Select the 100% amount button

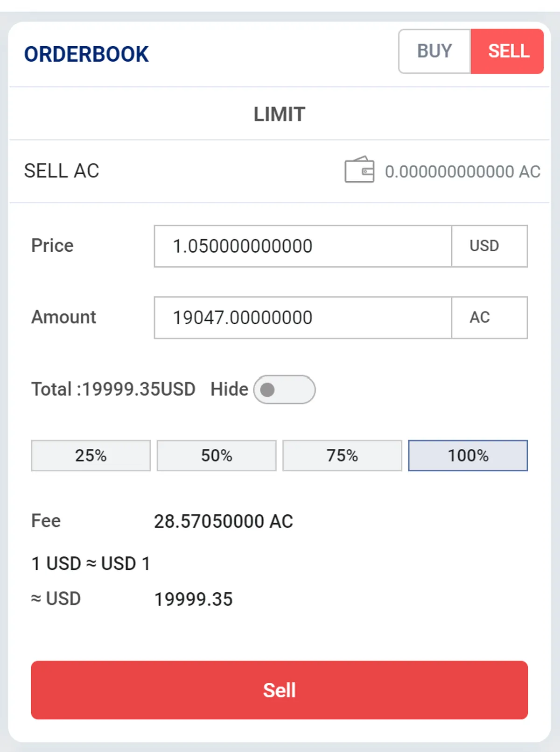(x=468, y=455)
